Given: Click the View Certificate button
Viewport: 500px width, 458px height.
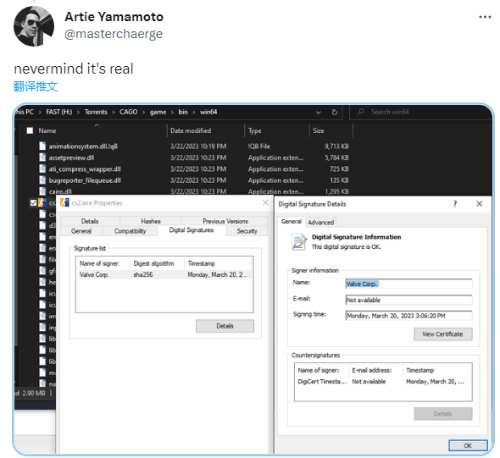Looking at the screenshot, I should click(443, 334).
